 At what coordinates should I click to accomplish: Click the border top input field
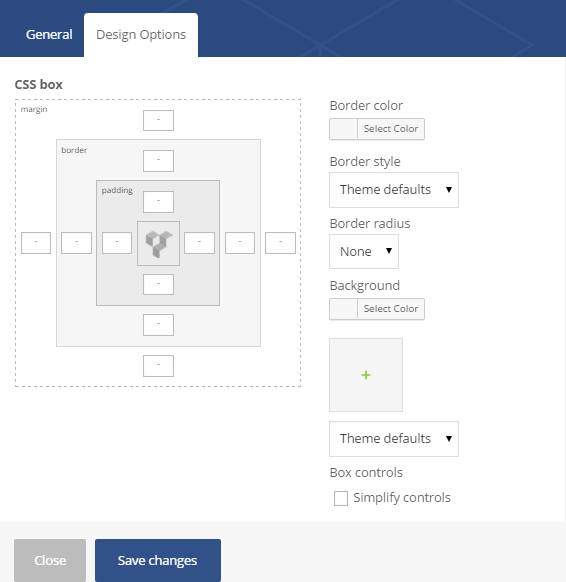158,161
